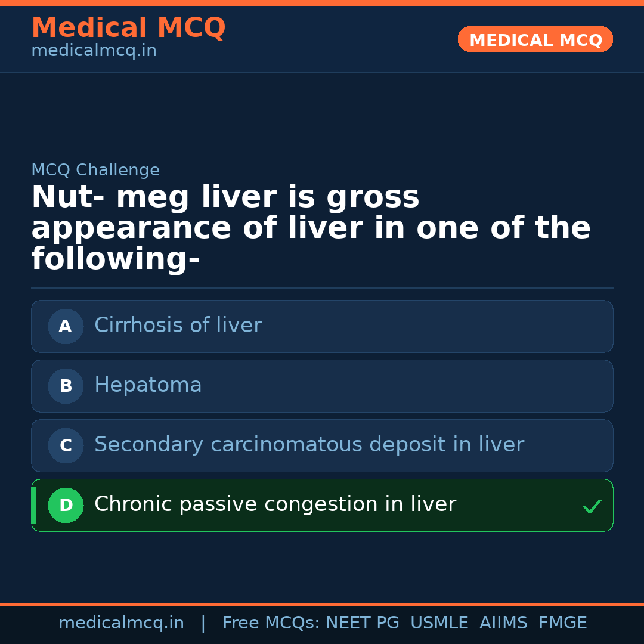The height and width of the screenshot is (644, 644).
Task: Click the letter A circle icon
Action: tap(66, 326)
